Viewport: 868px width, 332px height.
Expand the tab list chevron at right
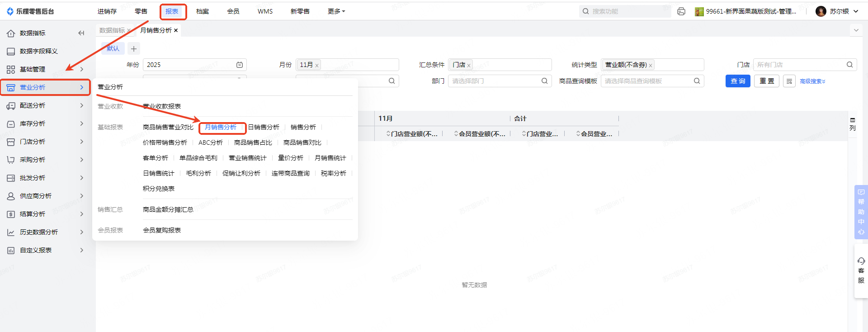click(x=856, y=30)
